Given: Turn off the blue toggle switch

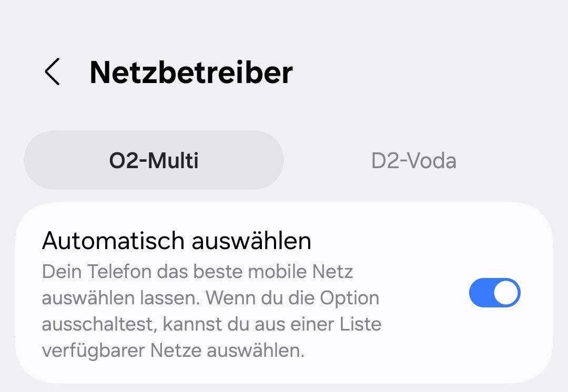Looking at the screenshot, I should coord(494,293).
